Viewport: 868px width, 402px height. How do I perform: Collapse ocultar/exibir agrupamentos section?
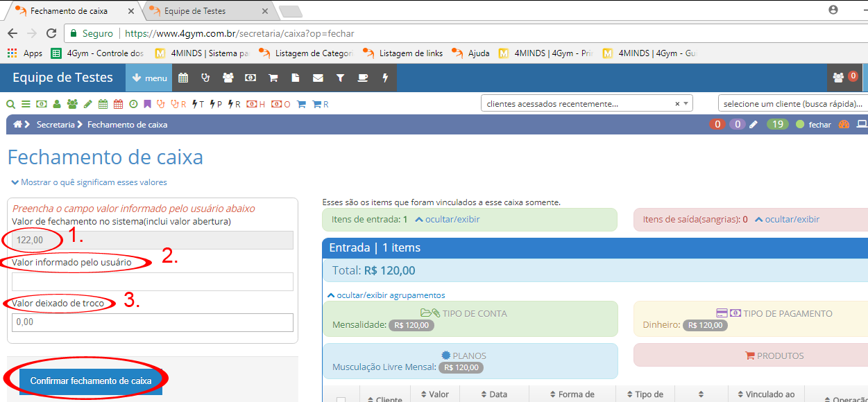(x=386, y=295)
